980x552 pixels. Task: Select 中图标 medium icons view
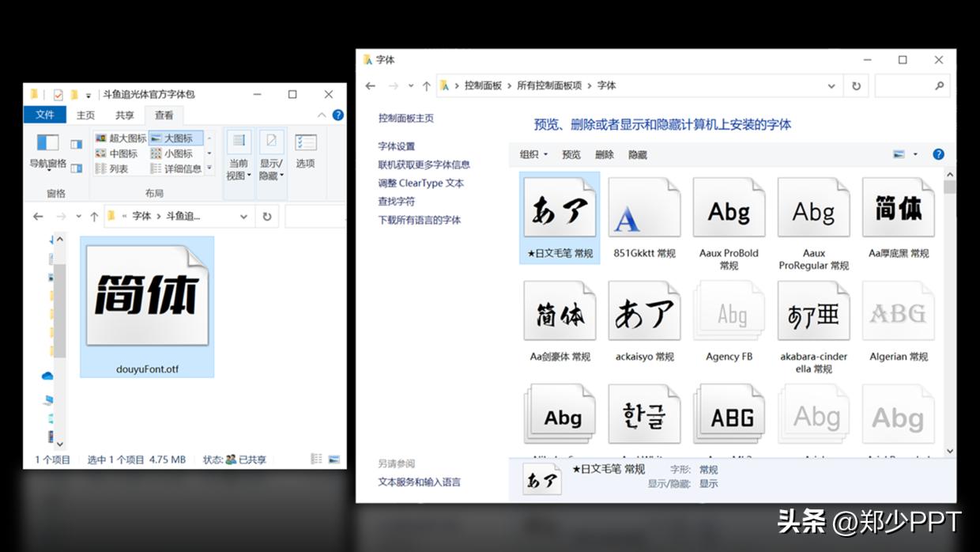[x=124, y=153]
